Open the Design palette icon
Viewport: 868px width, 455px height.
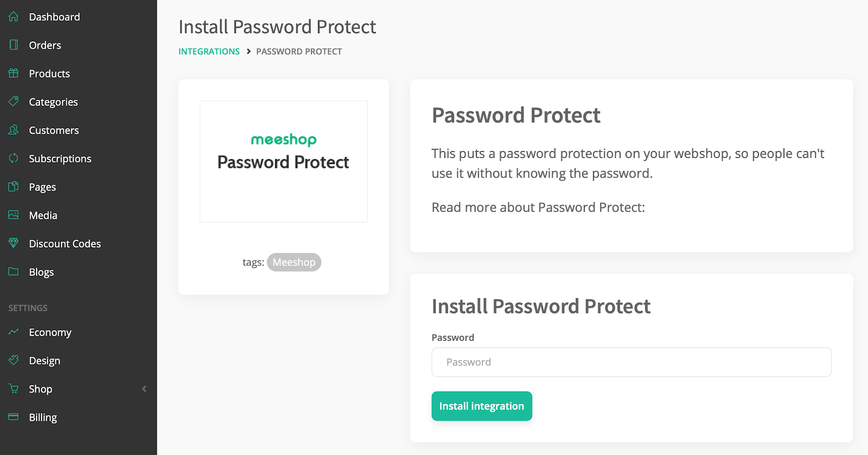pyautogui.click(x=14, y=361)
